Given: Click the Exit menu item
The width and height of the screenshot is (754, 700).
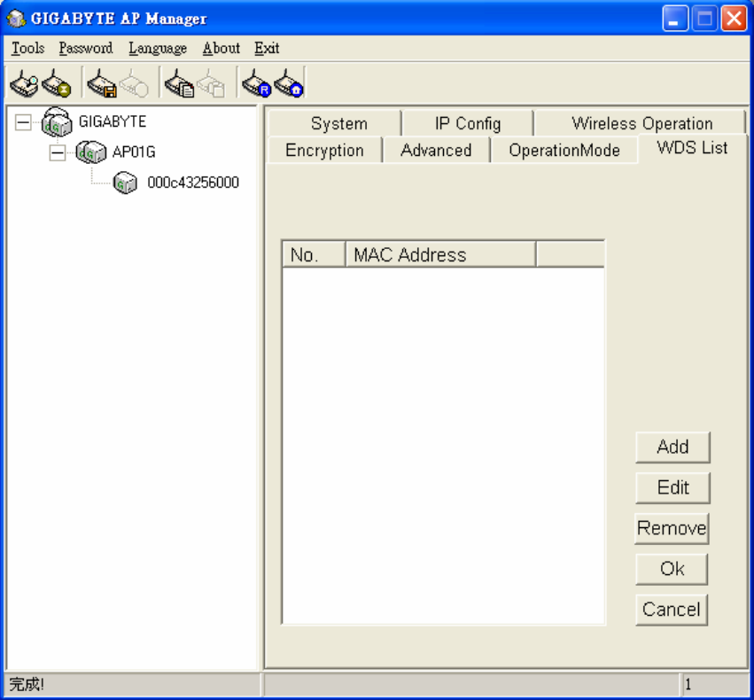Looking at the screenshot, I should pos(267,48).
